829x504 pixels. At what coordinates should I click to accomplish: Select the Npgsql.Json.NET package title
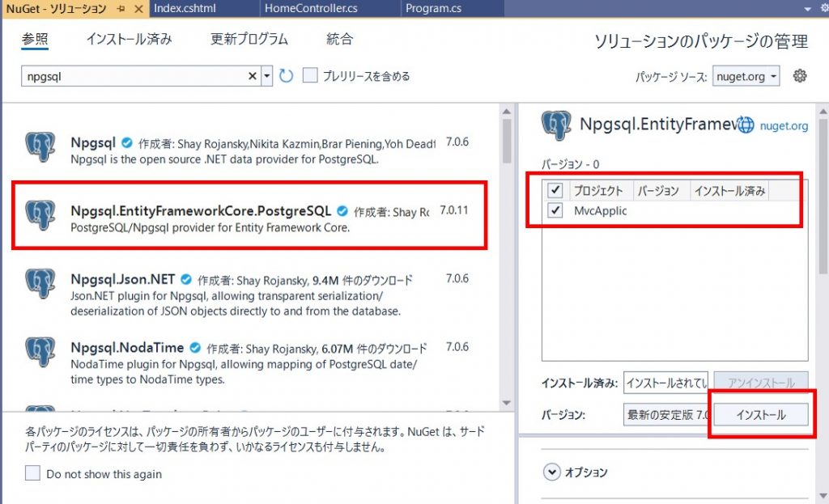pos(123,279)
